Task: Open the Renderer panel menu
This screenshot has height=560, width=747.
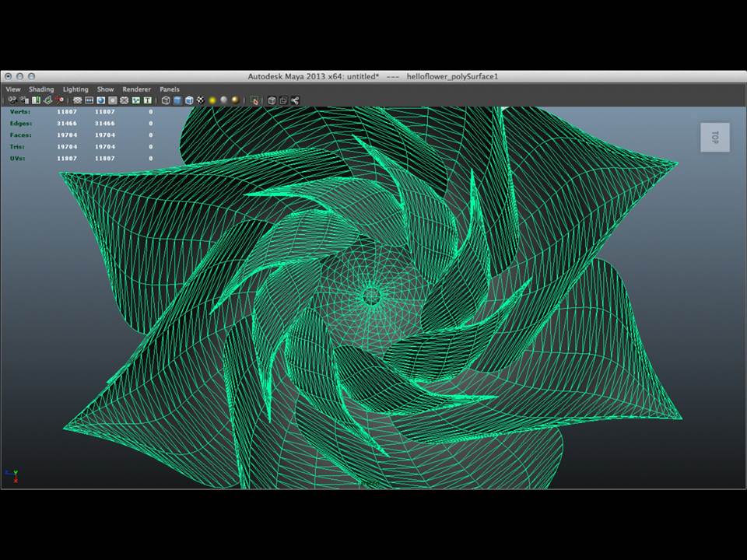Action: (x=137, y=89)
